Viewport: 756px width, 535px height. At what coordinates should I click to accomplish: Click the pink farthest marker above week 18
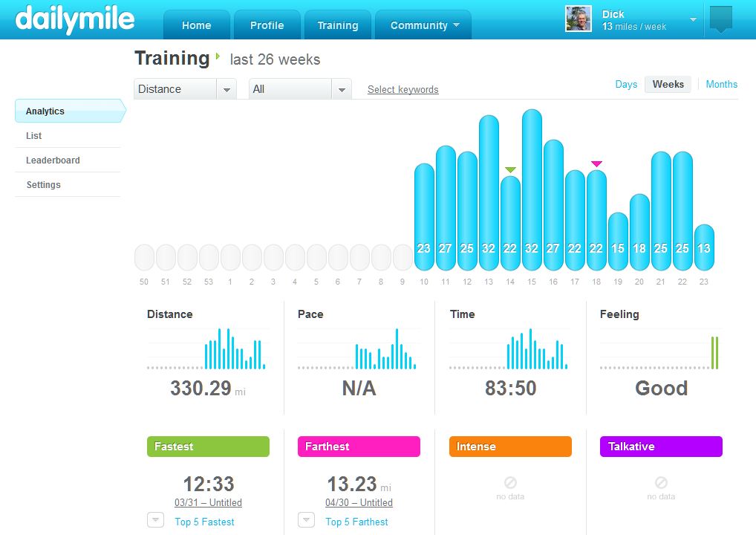(596, 164)
